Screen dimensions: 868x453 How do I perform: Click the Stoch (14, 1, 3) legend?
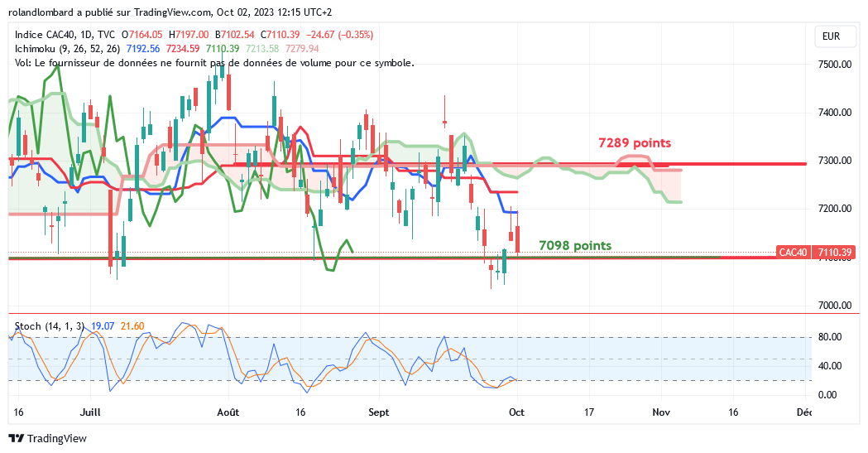(x=50, y=326)
